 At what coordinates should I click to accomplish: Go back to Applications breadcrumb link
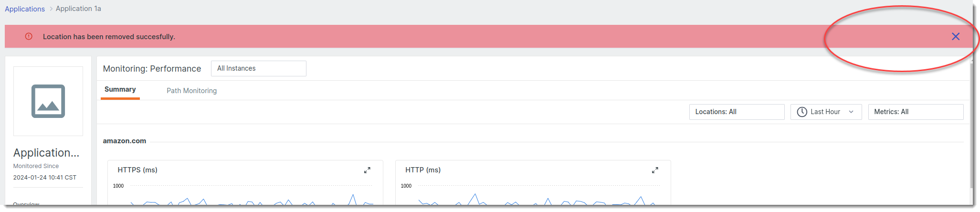(x=25, y=9)
